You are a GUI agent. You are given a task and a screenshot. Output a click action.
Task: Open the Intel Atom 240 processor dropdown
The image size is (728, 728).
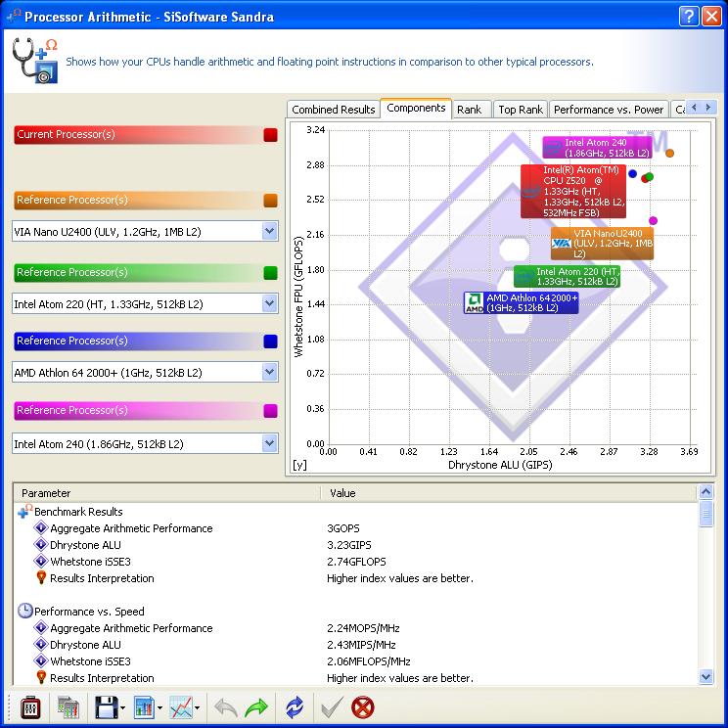point(270,443)
